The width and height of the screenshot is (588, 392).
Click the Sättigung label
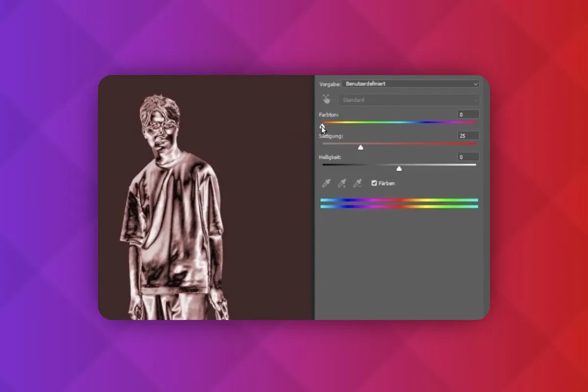(331, 136)
